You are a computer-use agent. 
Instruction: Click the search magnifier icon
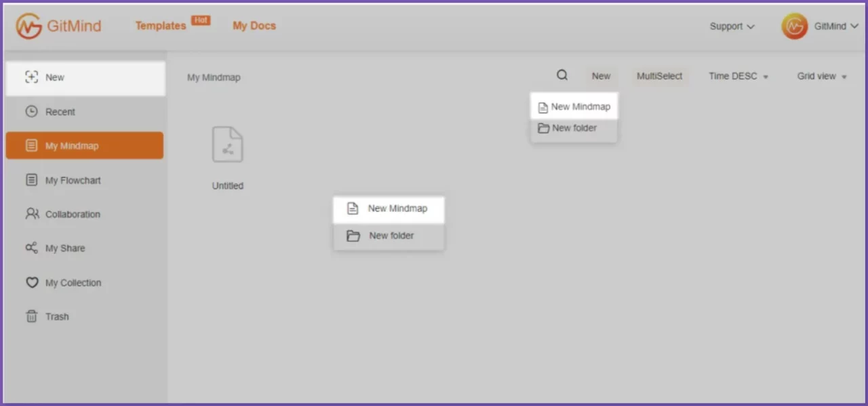[x=562, y=75]
